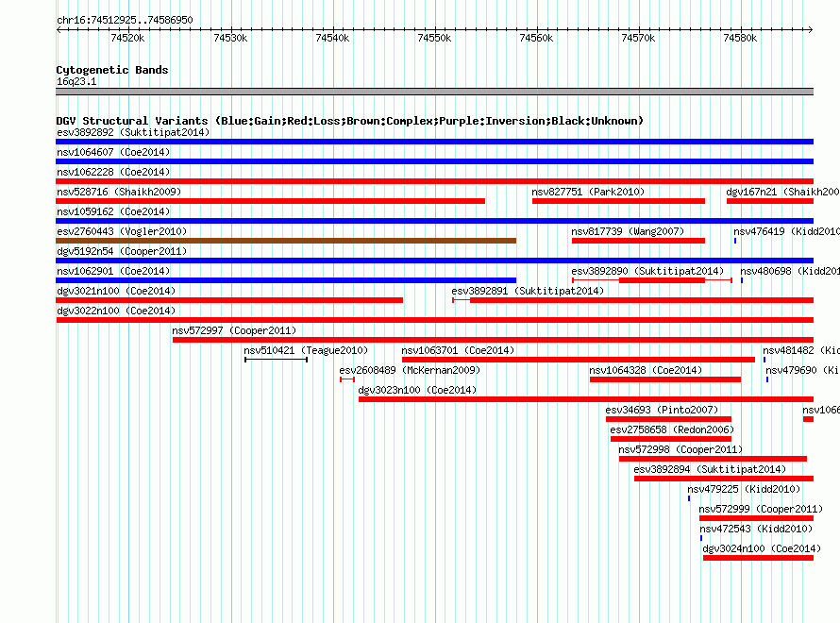This screenshot has width=840, height=623.
Task: Open esv3892894 (Suktitipat2014) label
Action: (710, 469)
